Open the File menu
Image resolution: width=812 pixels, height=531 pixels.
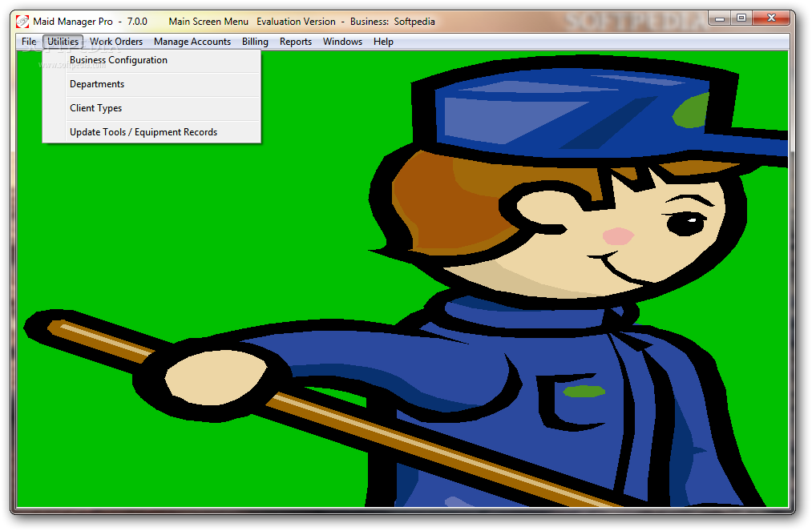(29, 42)
